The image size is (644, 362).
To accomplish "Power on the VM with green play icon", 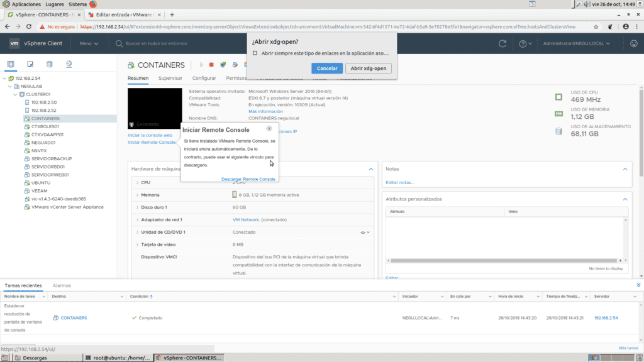I will (x=202, y=65).
